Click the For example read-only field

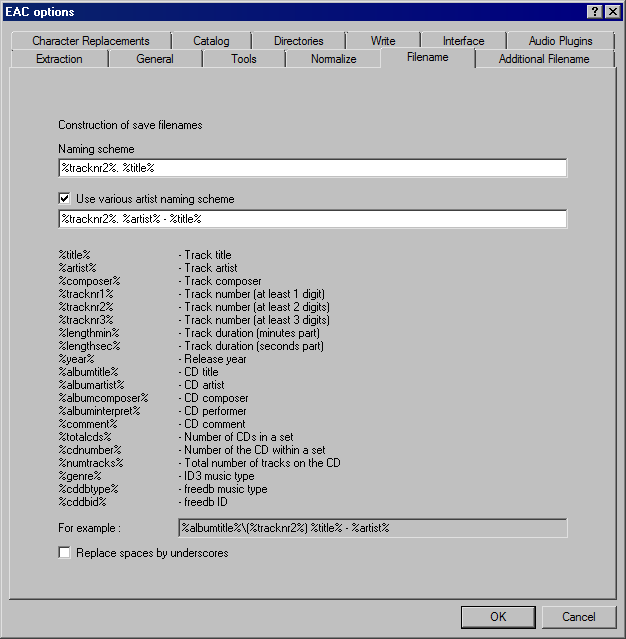pos(373,528)
